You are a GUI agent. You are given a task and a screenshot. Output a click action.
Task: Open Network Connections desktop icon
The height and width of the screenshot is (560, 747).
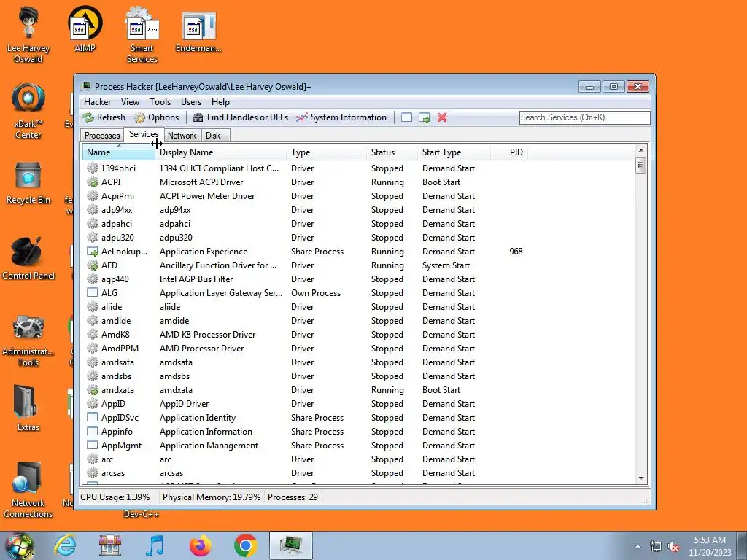[28, 491]
